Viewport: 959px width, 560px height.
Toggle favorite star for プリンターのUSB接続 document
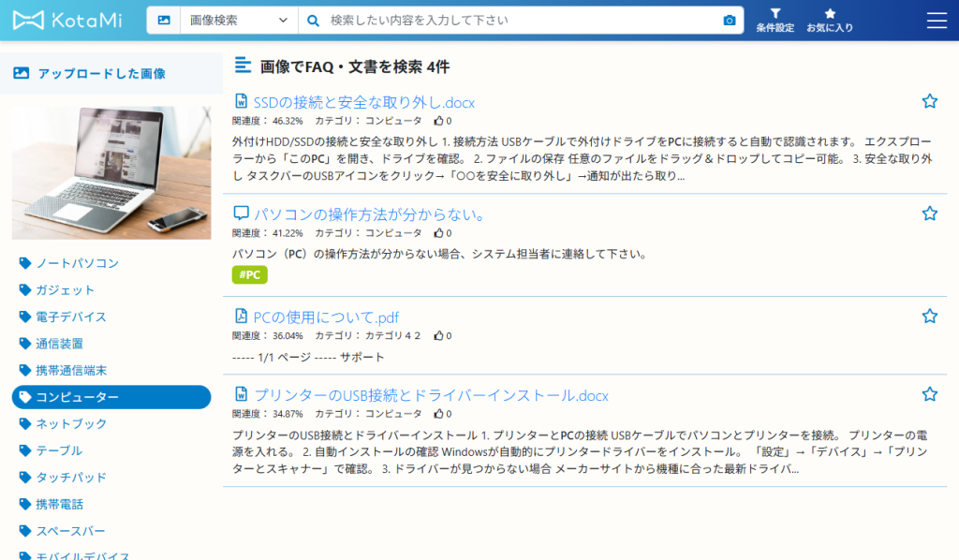pos(929,394)
